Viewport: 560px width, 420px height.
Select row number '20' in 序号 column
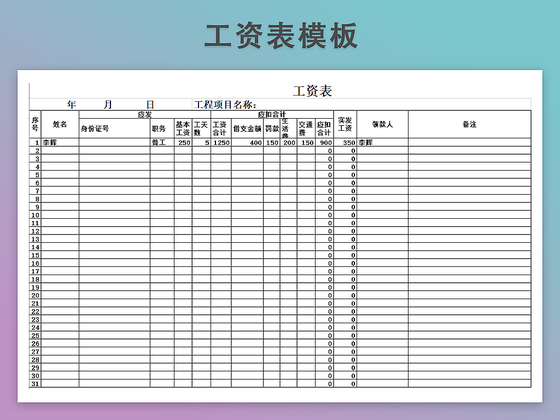click(35, 295)
